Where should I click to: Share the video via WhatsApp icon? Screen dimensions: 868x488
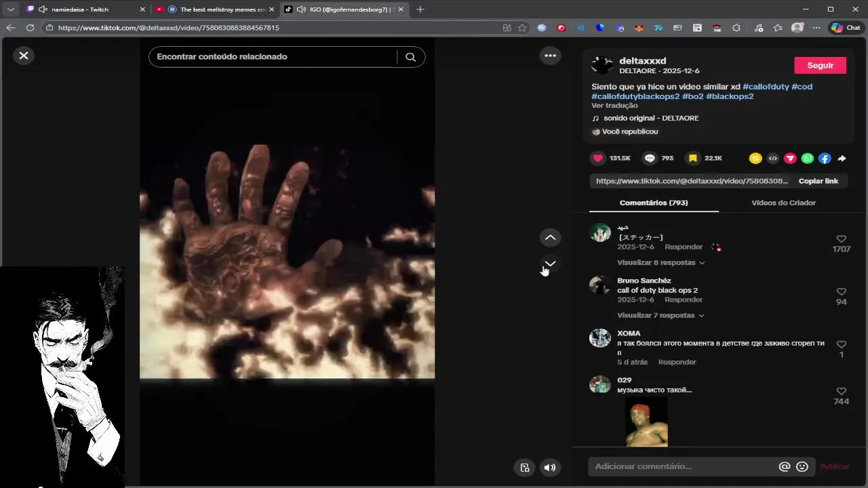pos(808,158)
